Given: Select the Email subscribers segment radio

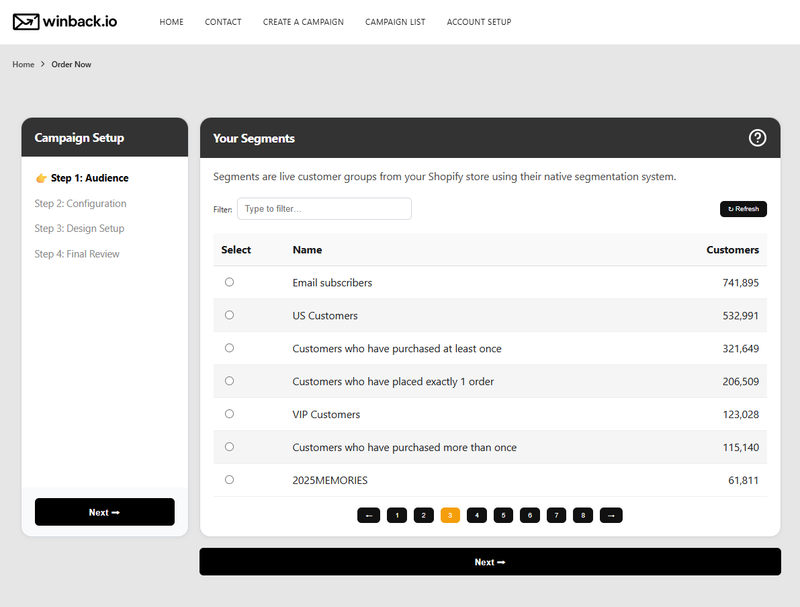Looking at the screenshot, I should 229,282.
